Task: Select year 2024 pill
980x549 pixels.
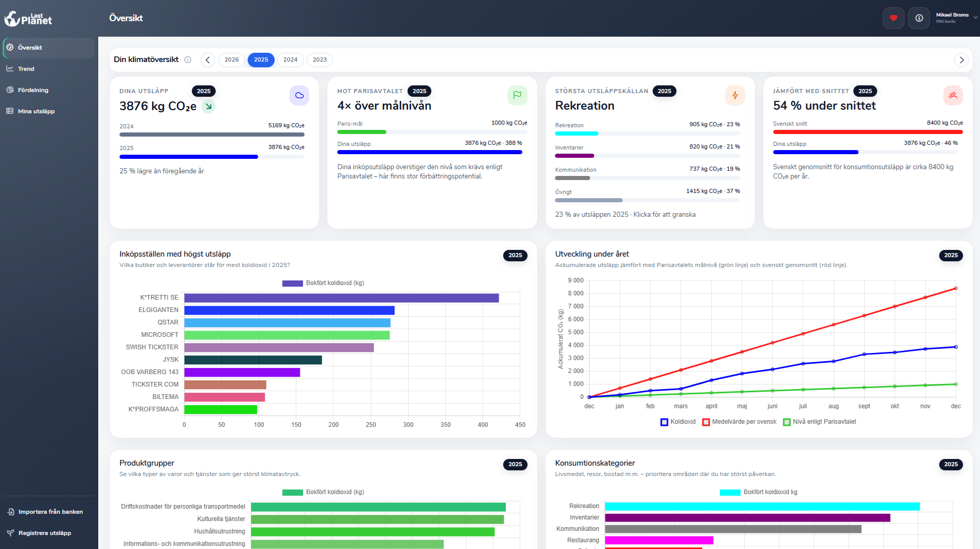Action: point(291,60)
